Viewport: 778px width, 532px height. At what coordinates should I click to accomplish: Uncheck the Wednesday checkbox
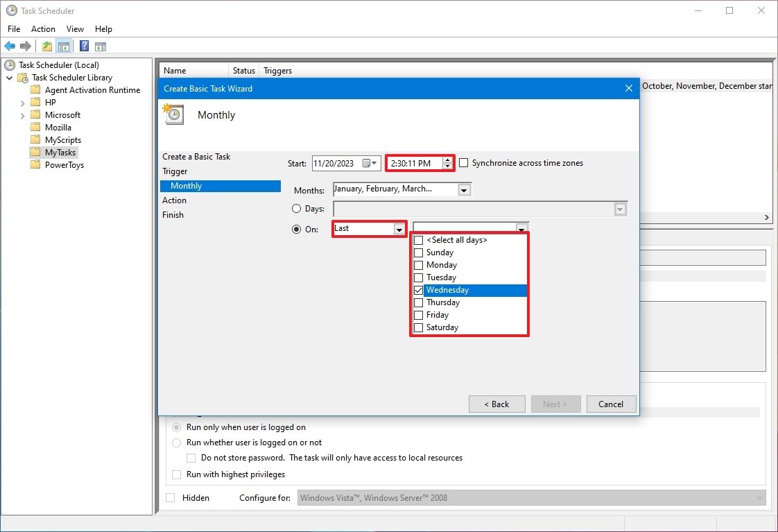click(x=418, y=290)
